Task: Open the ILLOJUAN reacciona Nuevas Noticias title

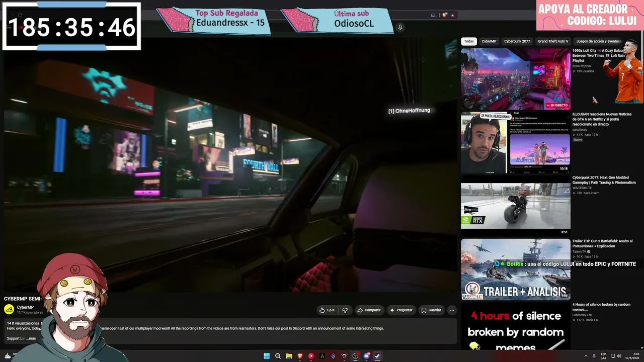Action: point(602,119)
